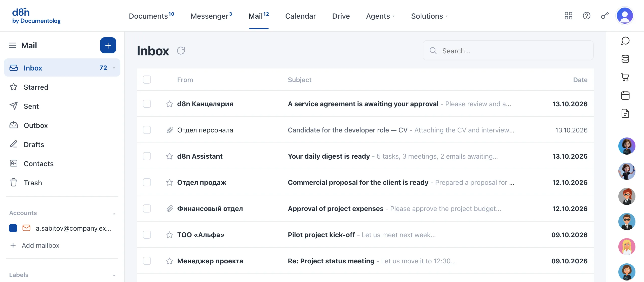Open the red-haired glasses agent avatar
Screen dimensions: 644x282
627,196
